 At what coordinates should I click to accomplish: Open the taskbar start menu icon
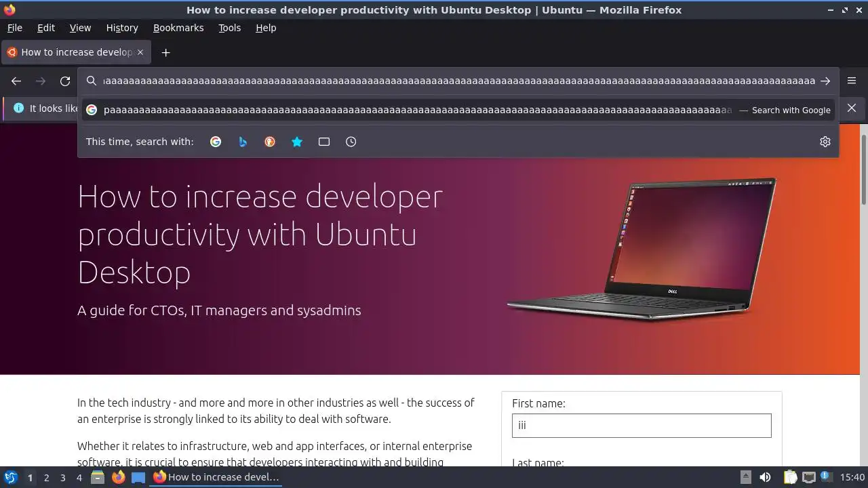pos(11,477)
